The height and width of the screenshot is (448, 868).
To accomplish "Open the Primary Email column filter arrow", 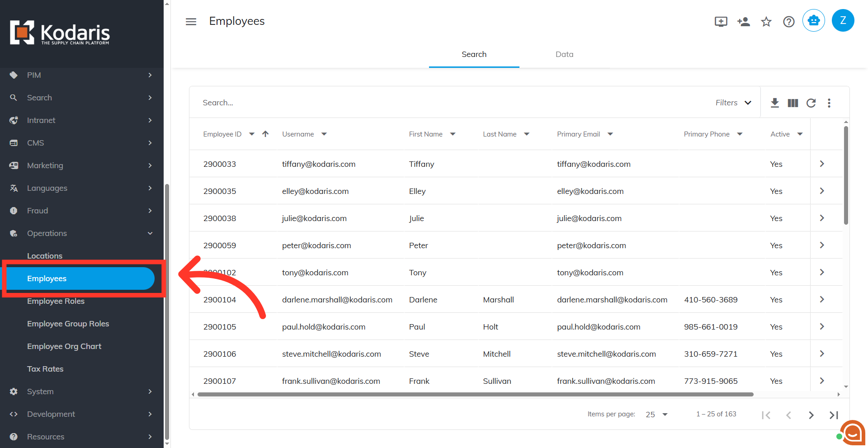I will click(x=610, y=134).
